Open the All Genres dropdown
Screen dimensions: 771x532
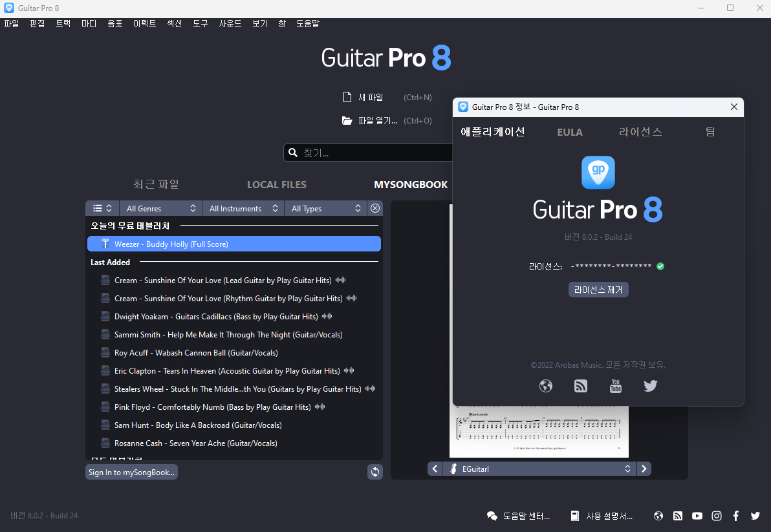pyautogui.click(x=161, y=208)
